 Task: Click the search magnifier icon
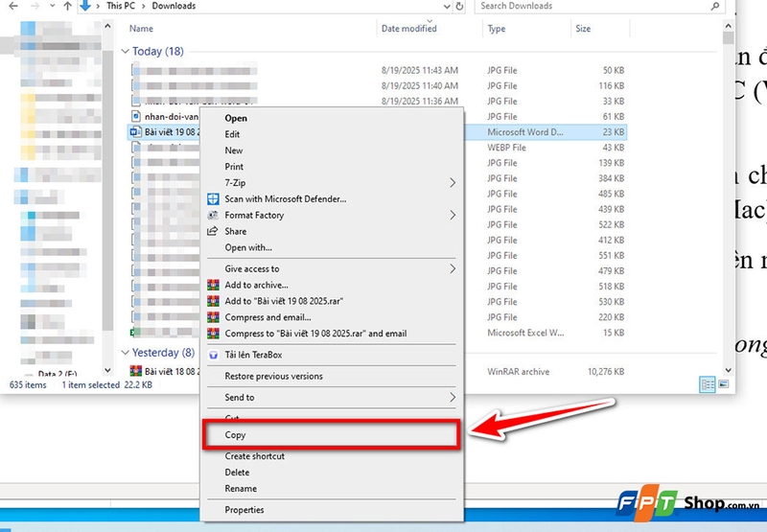[715, 6]
